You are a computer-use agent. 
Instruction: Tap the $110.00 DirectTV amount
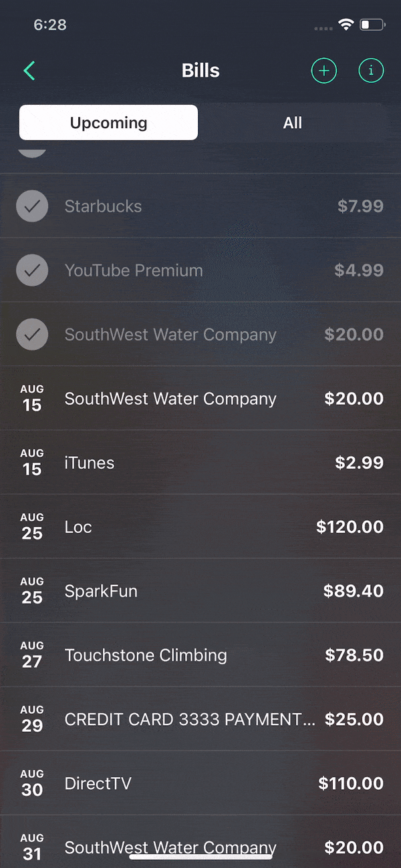351,783
